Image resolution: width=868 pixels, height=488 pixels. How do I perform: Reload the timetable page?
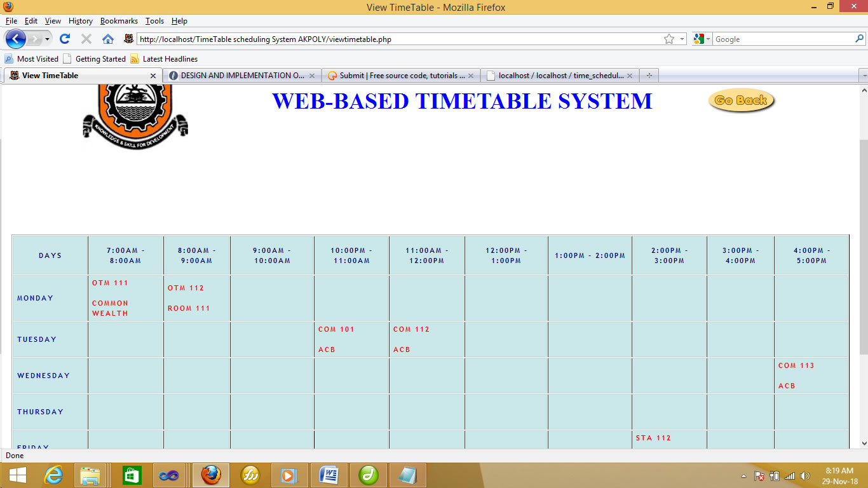(65, 39)
